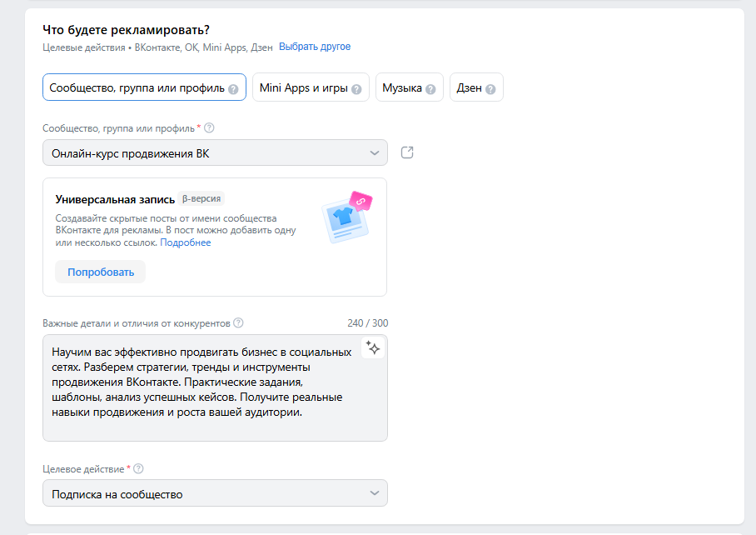
Task: Click the 'Попробовать' button
Action: click(x=100, y=271)
